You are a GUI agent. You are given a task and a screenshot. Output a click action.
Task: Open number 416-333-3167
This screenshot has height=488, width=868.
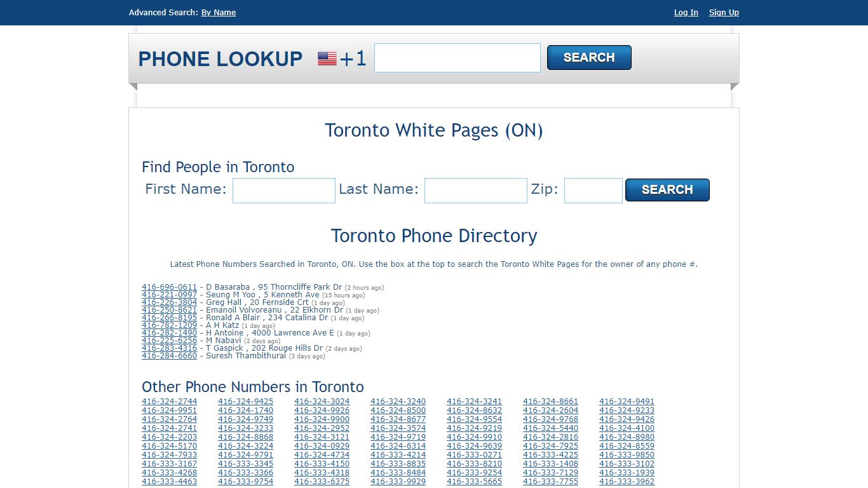click(170, 464)
